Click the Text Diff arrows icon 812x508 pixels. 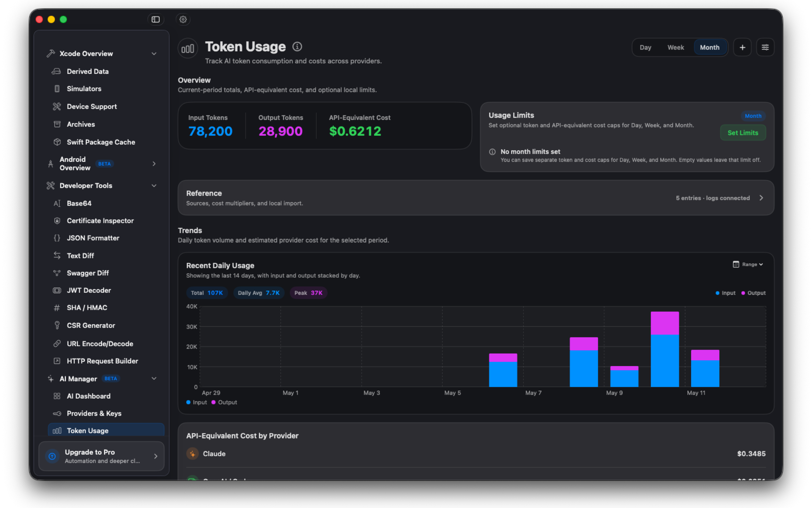point(57,256)
